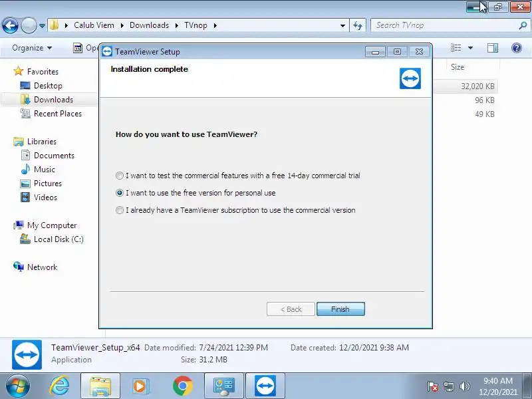
Task: Open Local Disk (C:)
Action: click(59, 239)
